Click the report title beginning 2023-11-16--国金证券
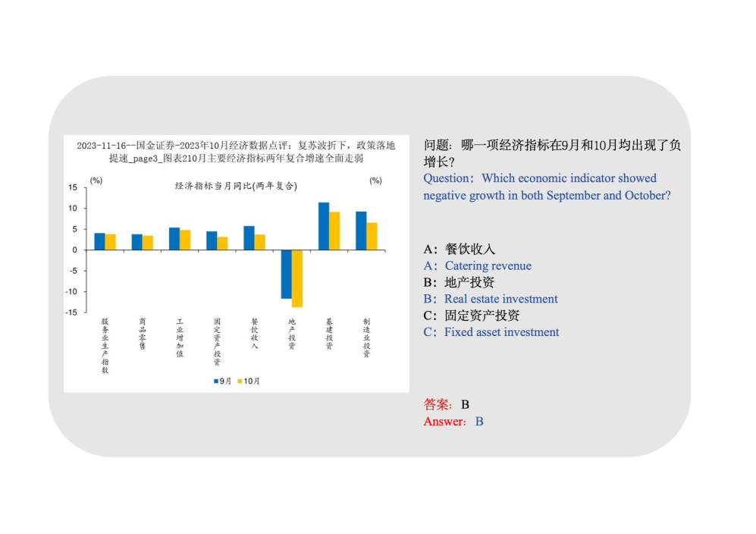 [236, 152]
